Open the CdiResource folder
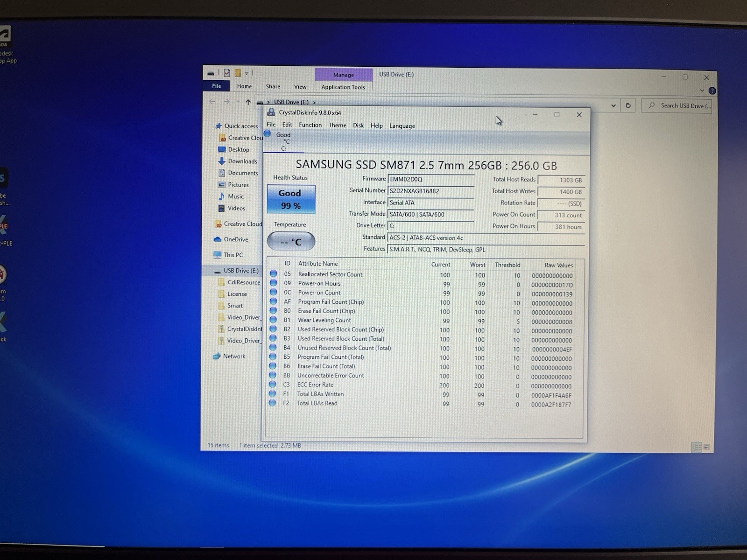 coord(239,282)
